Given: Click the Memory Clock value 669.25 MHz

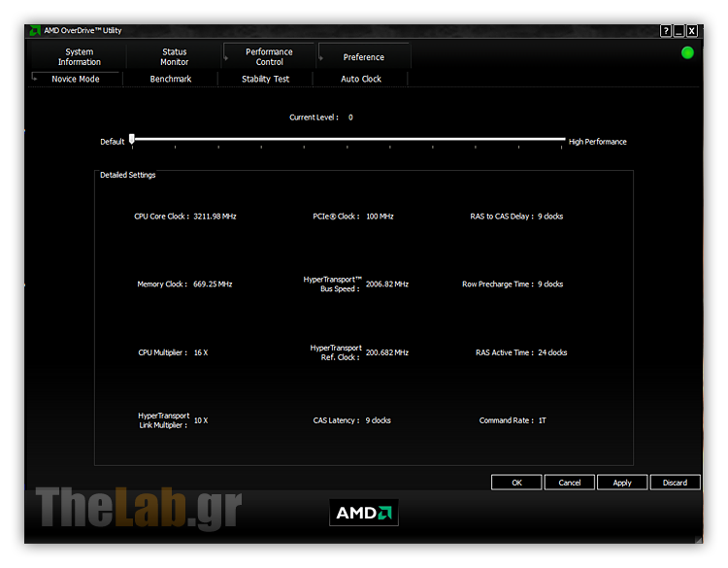Looking at the screenshot, I should tap(213, 284).
